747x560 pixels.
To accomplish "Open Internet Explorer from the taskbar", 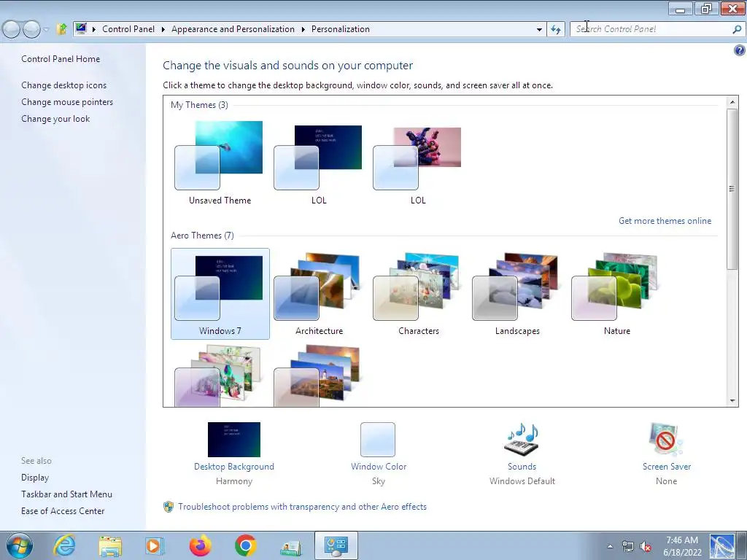I will [64, 545].
